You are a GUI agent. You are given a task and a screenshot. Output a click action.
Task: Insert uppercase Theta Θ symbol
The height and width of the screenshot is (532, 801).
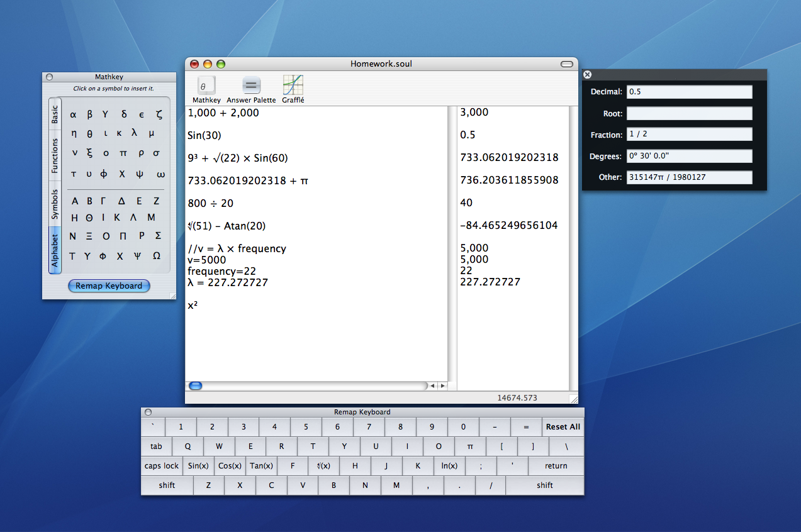90,218
